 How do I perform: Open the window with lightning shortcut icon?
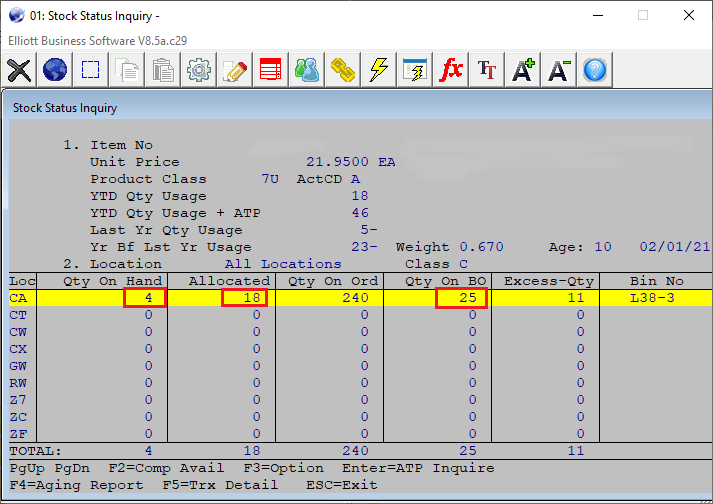point(415,70)
